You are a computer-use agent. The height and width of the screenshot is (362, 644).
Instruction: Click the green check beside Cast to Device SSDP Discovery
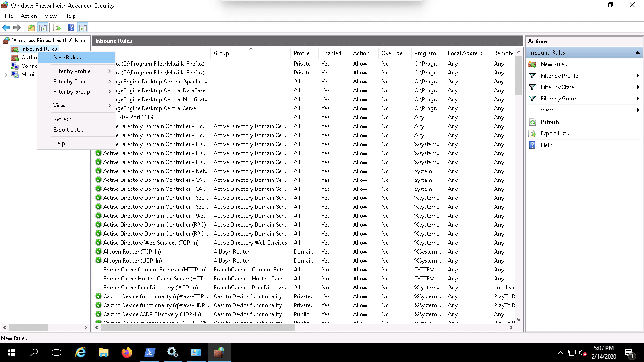pyautogui.click(x=99, y=314)
